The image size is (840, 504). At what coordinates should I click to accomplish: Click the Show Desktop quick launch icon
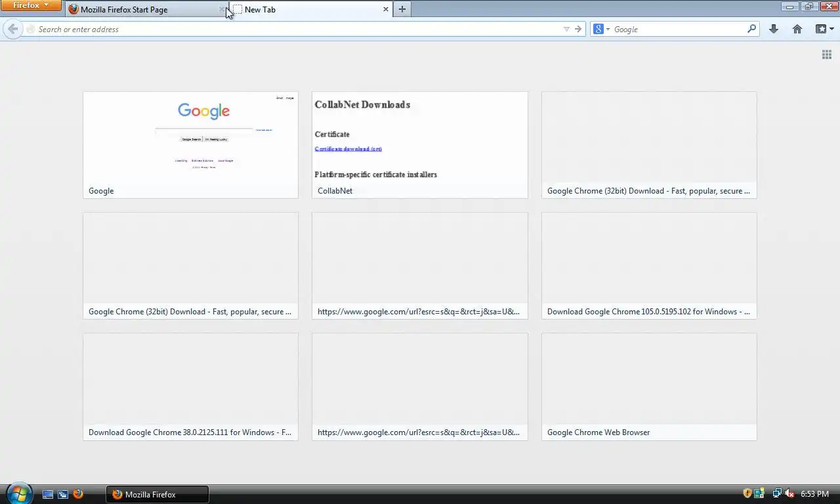[48, 494]
